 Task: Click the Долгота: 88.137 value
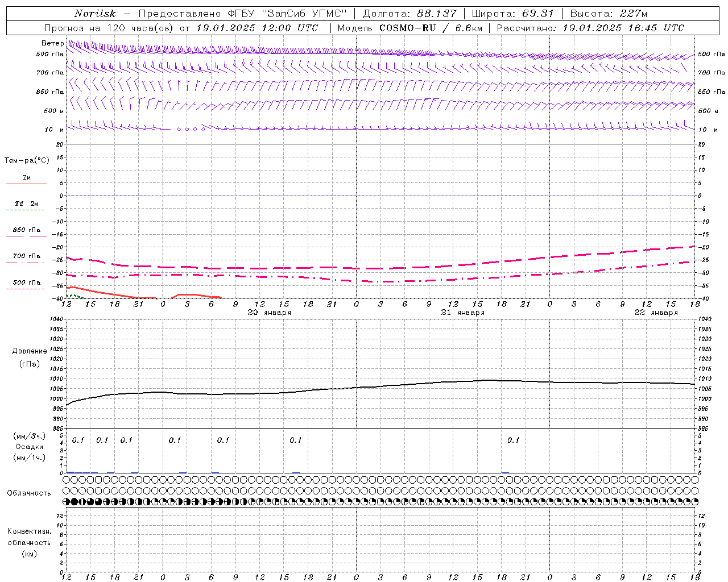click(409, 14)
